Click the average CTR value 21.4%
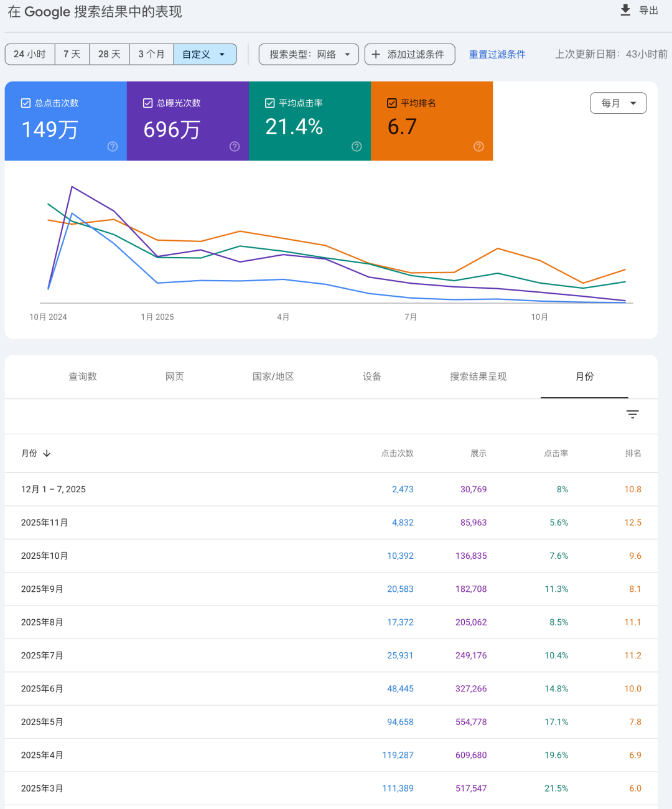 tap(294, 127)
